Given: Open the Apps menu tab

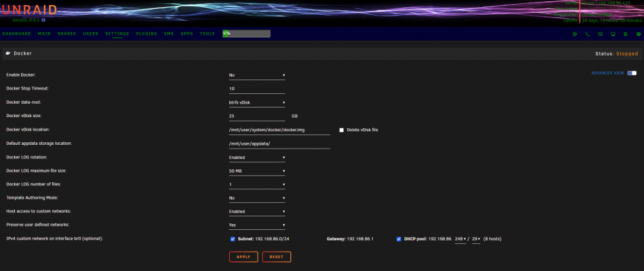Looking at the screenshot, I should (x=187, y=33).
